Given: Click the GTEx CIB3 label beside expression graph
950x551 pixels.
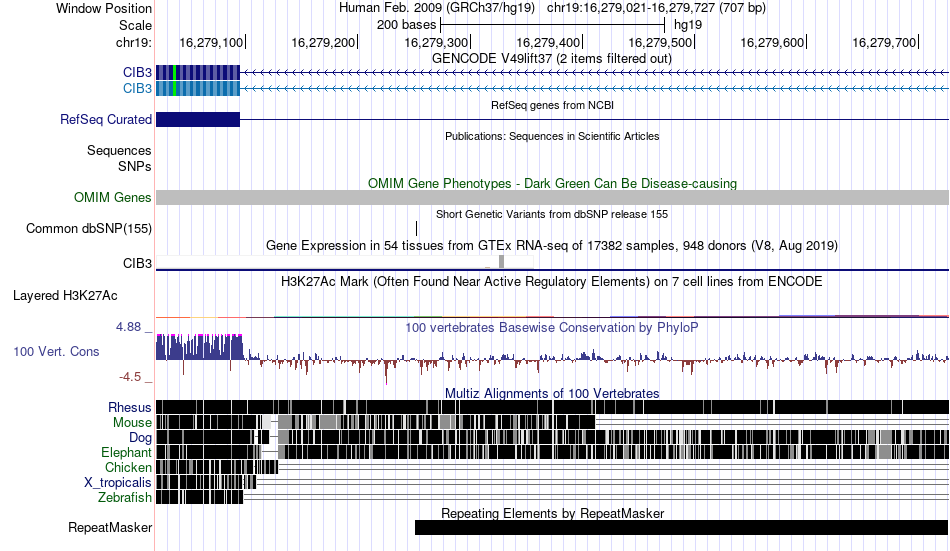Looking at the screenshot, I should [x=138, y=263].
